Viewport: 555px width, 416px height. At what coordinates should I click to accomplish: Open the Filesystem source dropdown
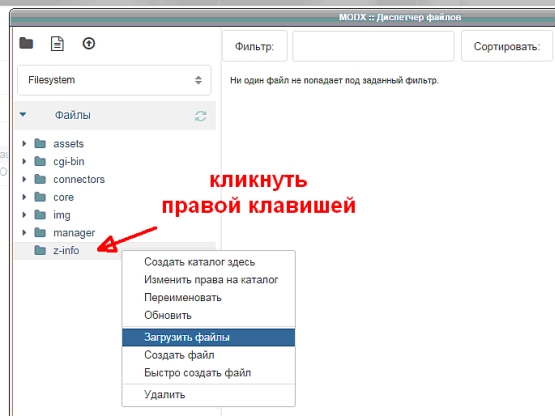(114, 80)
